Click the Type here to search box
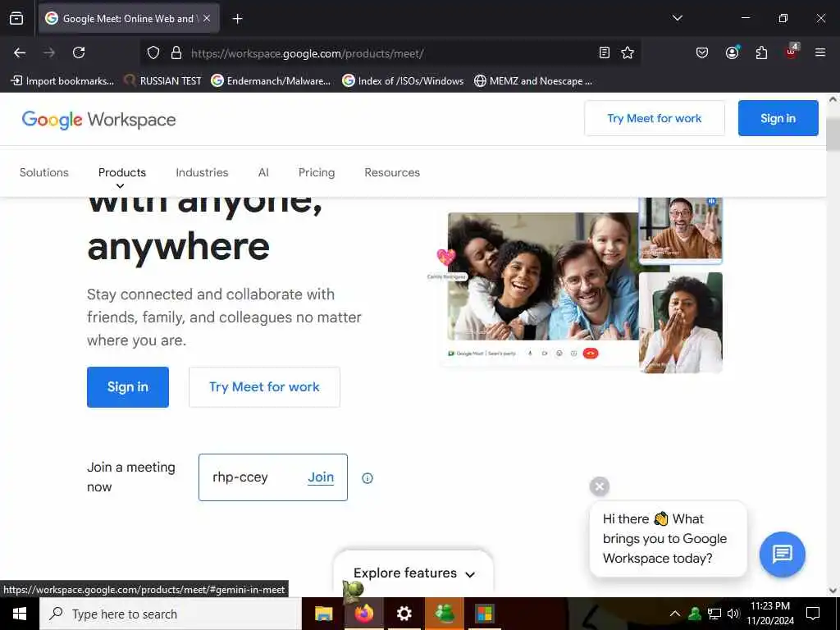This screenshot has width=840, height=630. 171,614
